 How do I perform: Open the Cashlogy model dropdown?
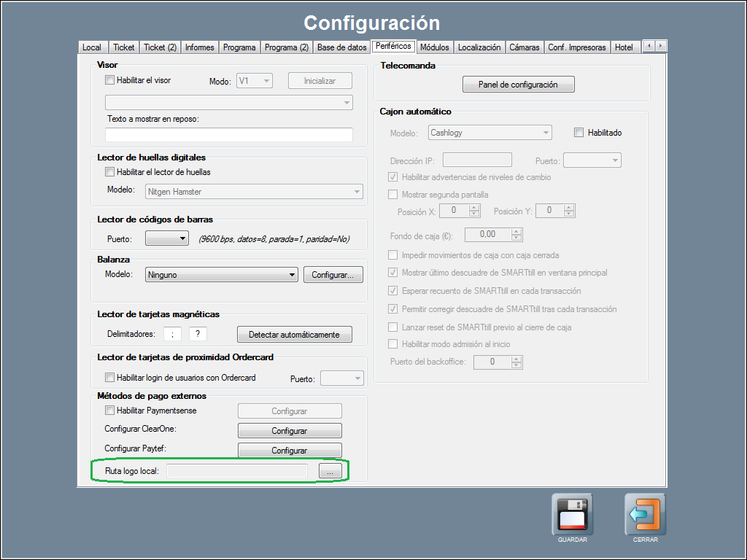coord(489,133)
